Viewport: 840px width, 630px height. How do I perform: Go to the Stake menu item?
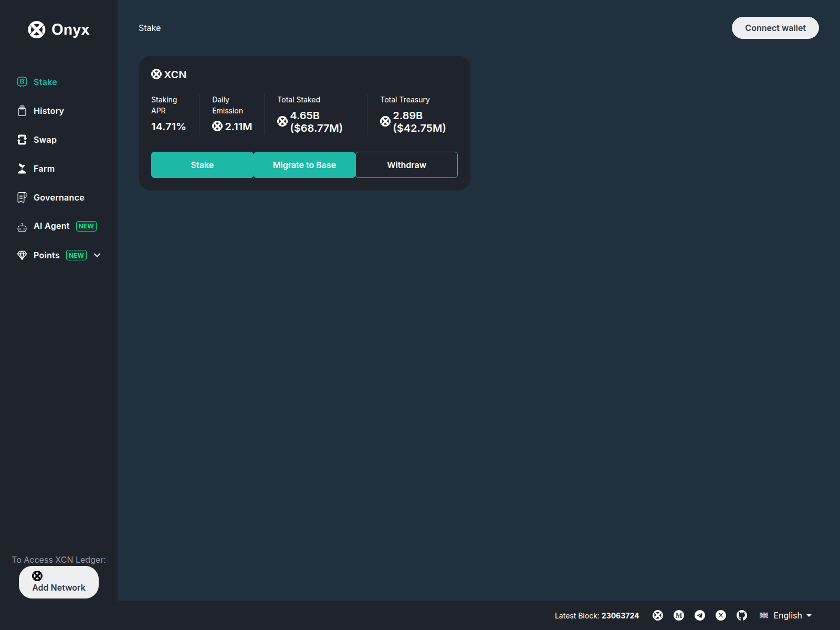[45, 82]
